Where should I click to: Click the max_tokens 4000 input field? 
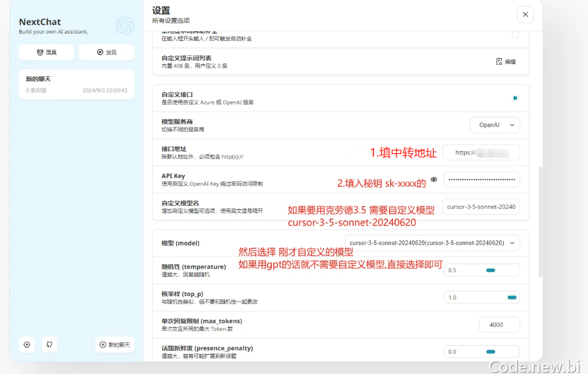(500, 324)
